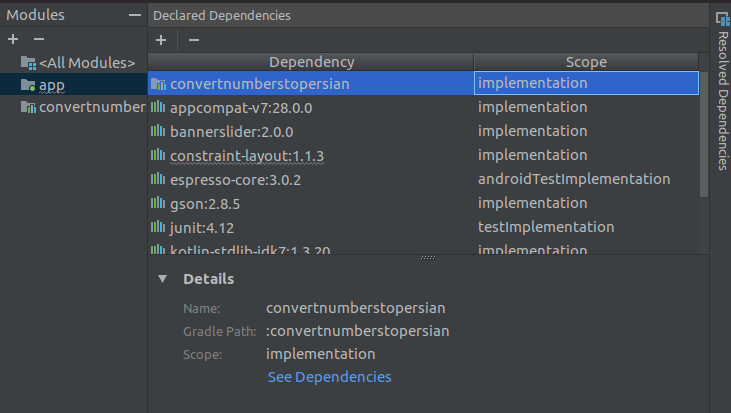731x413 pixels.
Task: Click the library icon beside bannerslider:2.0.0
Action: [158, 131]
